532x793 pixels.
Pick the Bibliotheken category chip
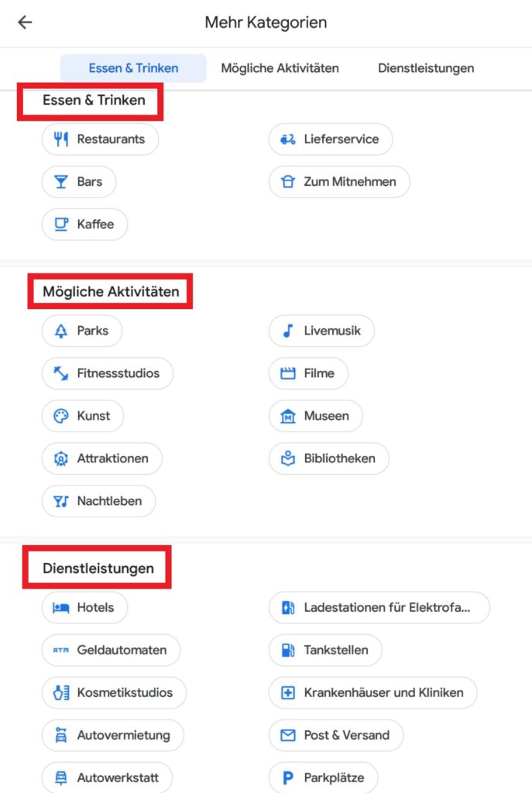click(x=329, y=458)
